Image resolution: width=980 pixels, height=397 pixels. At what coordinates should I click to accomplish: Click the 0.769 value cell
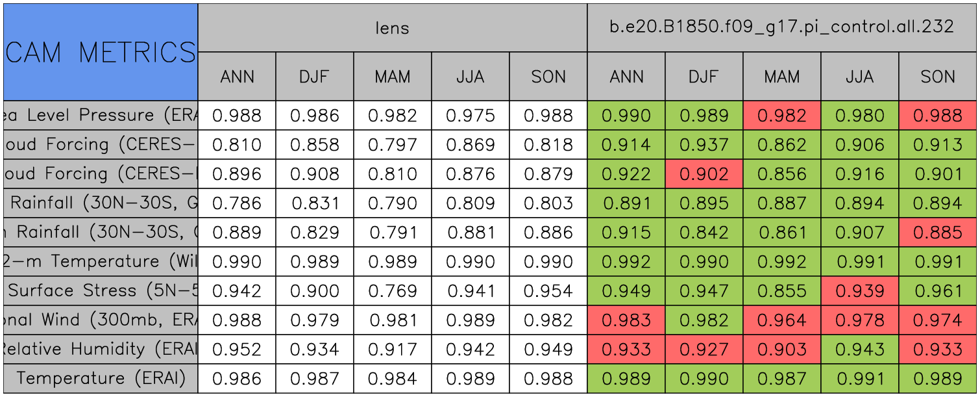[392, 291]
